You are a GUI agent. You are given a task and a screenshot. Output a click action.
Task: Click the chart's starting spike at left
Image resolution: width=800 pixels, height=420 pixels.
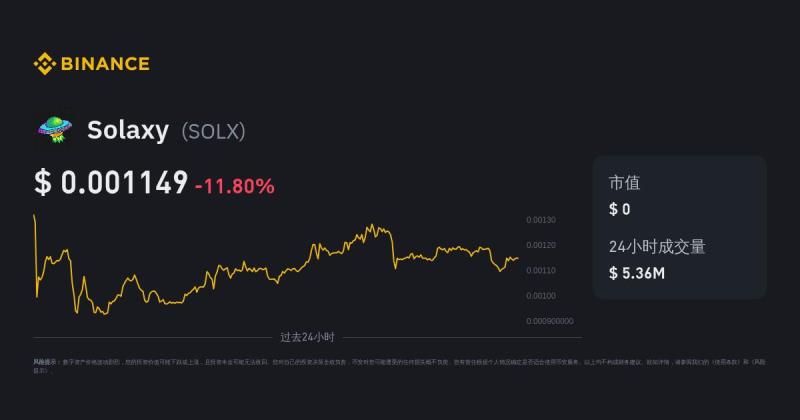34,216
